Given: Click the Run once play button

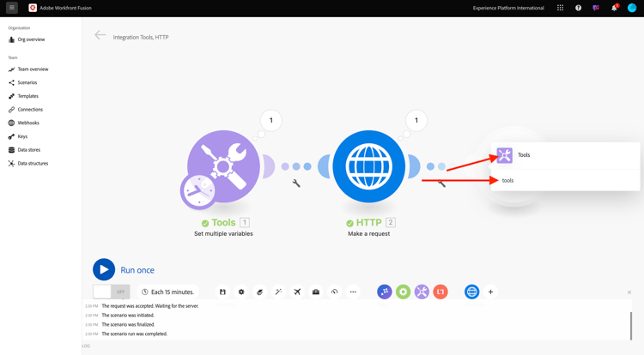Looking at the screenshot, I should click(x=104, y=269).
